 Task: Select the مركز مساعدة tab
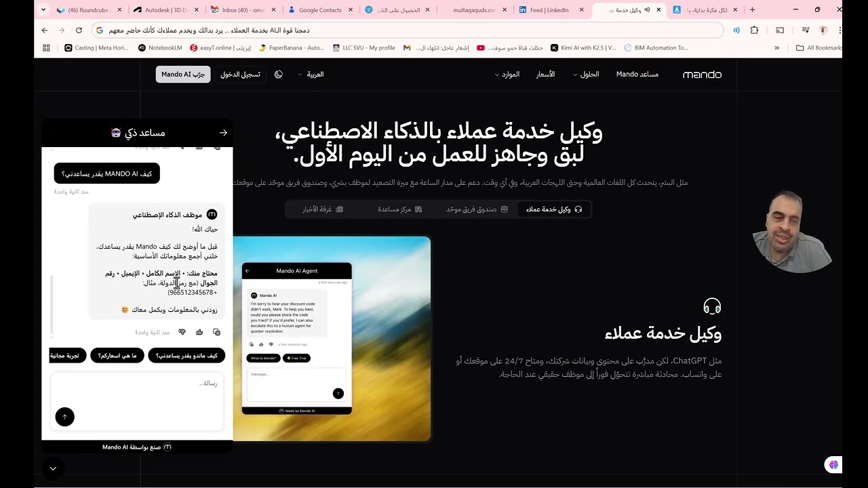pos(400,209)
